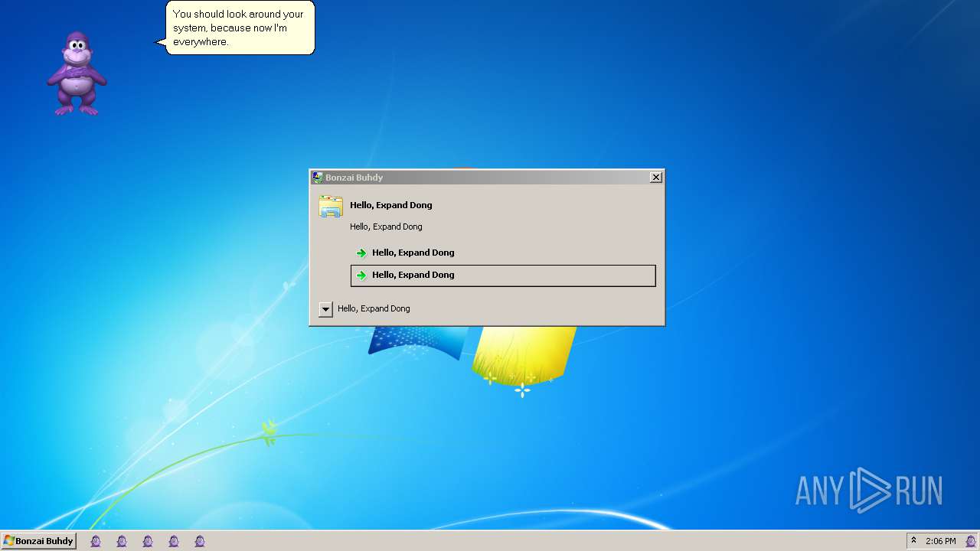Expand details with the down-arrow button in dialog

tap(326, 309)
